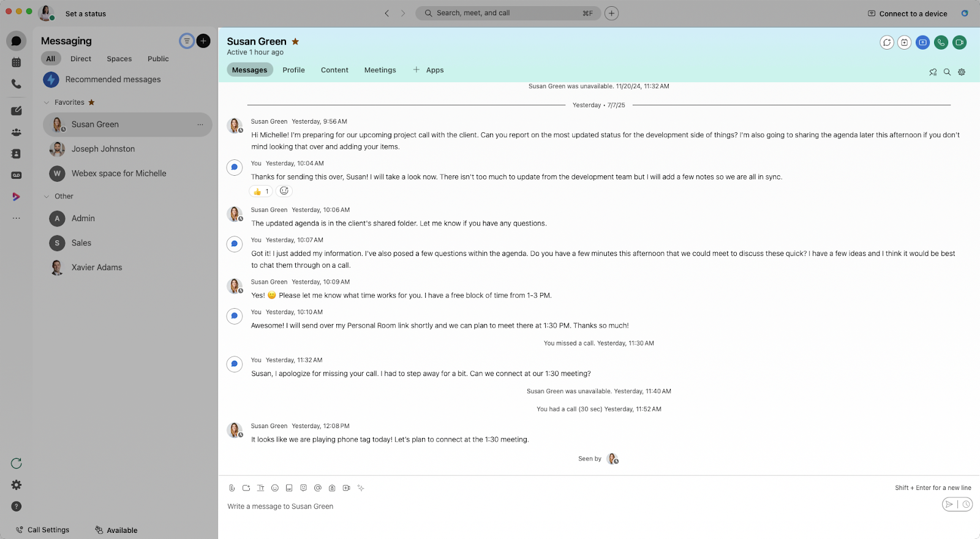Image resolution: width=980 pixels, height=539 pixels.
Task: Toggle Susan Green favorite star in header
Action: click(295, 42)
